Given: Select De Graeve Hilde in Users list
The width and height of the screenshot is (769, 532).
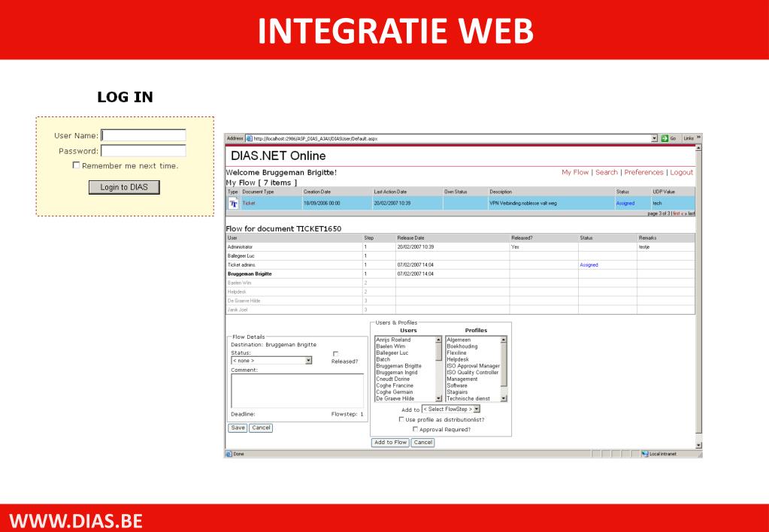Looking at the screenshot, I should [395, 399].
